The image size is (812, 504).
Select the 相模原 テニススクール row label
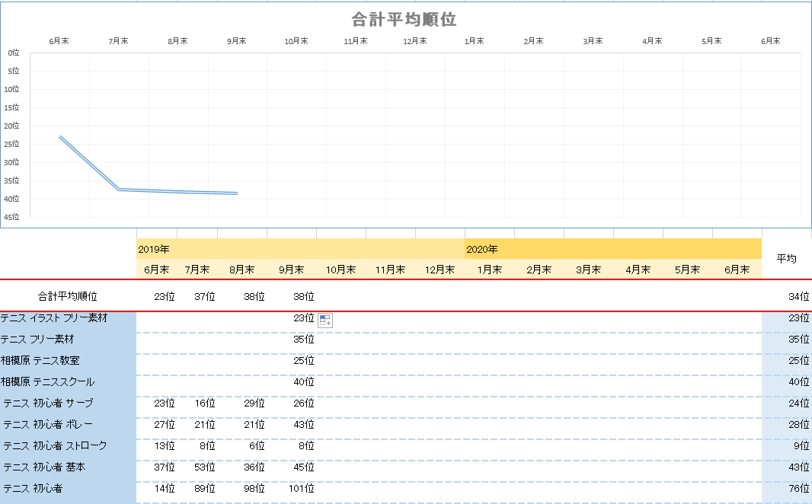coord(68,381)
